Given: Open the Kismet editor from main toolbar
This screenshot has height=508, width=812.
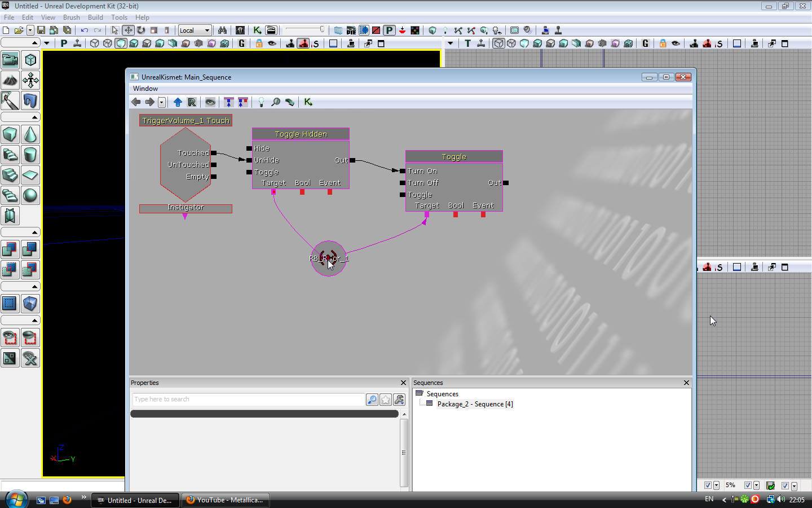Looking at the screenshot, I should (x=257, y=30).
